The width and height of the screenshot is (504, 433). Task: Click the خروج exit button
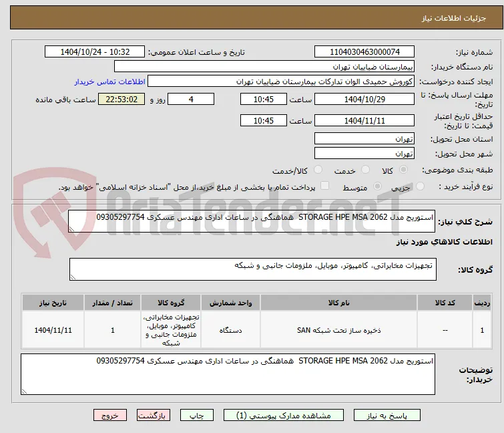click(x=110, y=416)
